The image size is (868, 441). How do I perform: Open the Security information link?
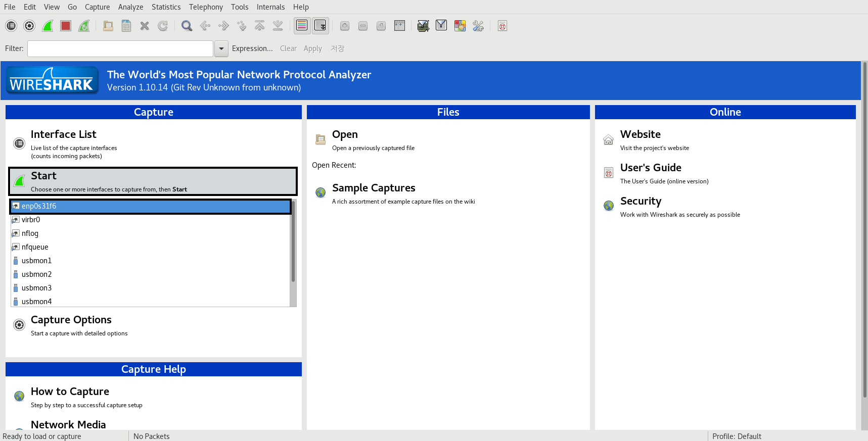click(641, 201)
